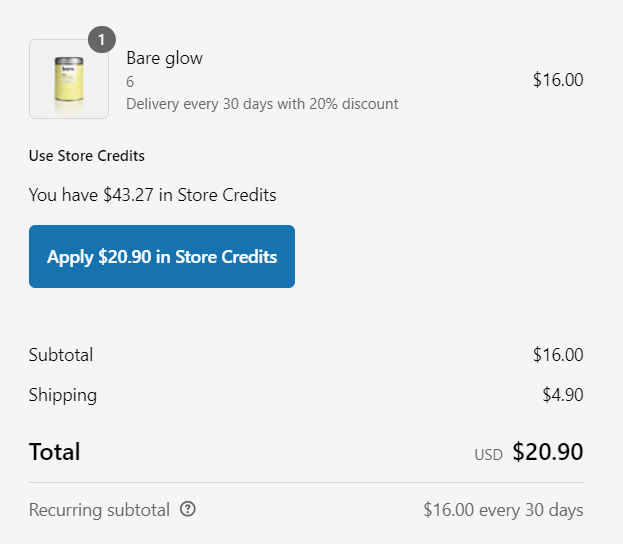Viewport: 623px width, 544px height.
Task: Click the Subtotal label
Action: [x=61, y=355]
